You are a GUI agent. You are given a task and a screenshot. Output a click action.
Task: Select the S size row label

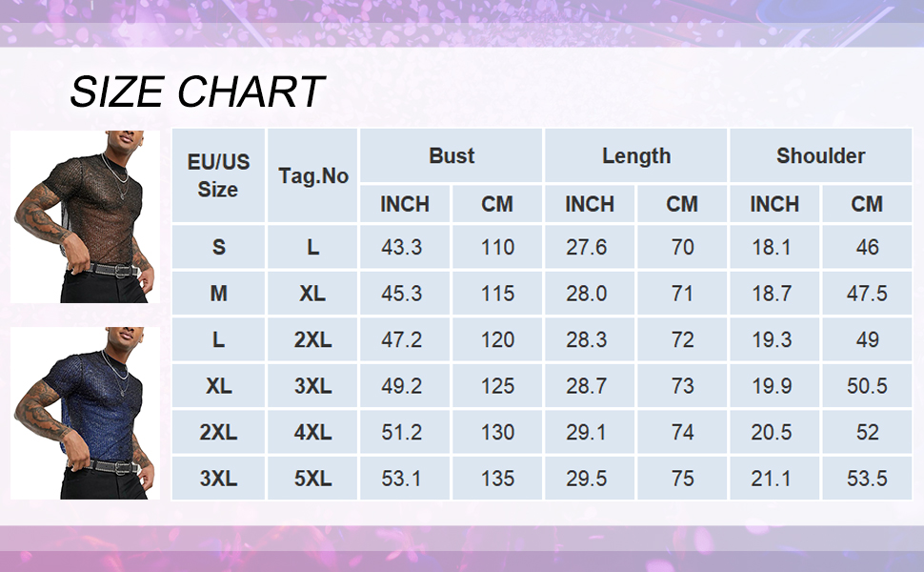pos(219,248)
